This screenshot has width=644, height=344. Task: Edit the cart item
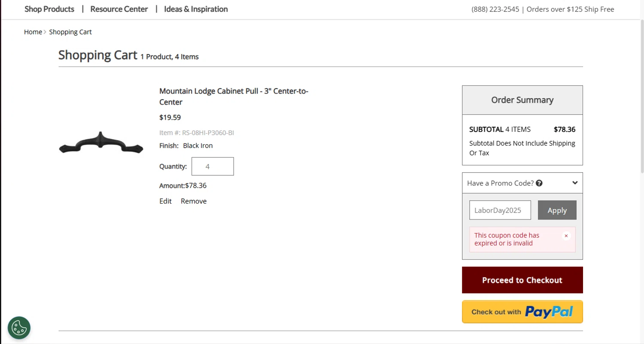[x=165, y=201]
